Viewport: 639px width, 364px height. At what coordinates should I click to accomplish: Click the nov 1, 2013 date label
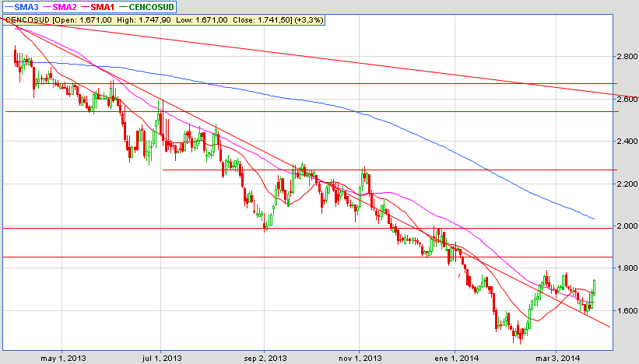(x=360, y=359)
